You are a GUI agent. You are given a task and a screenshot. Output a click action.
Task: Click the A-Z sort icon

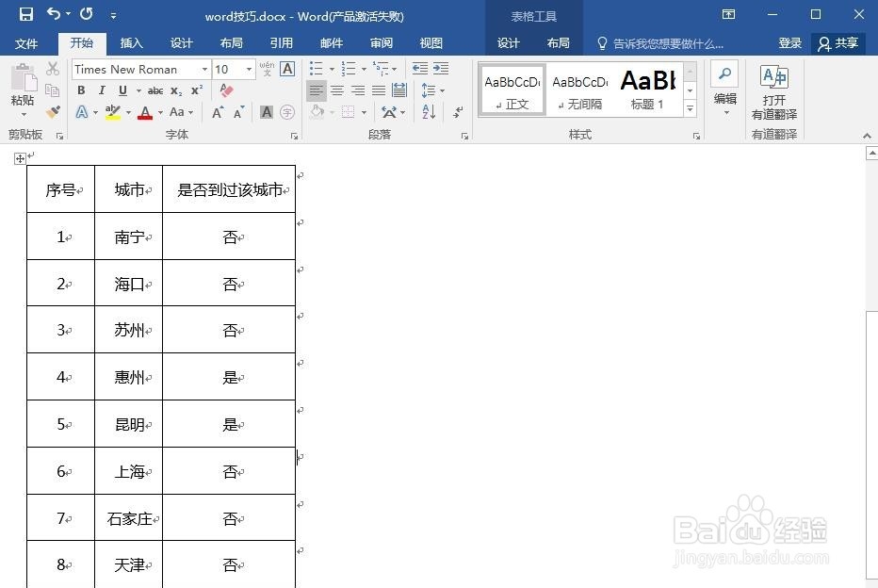point(428,112)
